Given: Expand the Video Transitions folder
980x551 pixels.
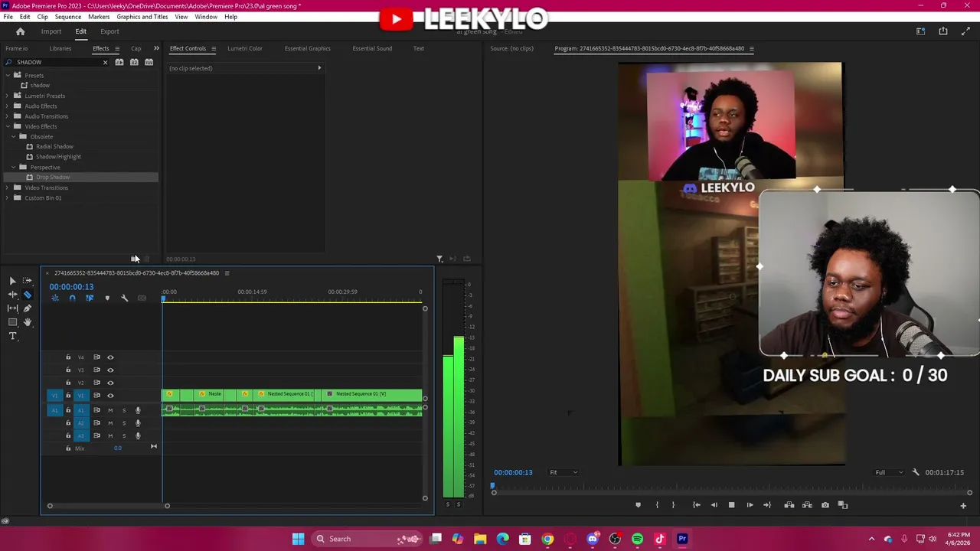Looking at the screenshot, I should (x=7, y=187).
